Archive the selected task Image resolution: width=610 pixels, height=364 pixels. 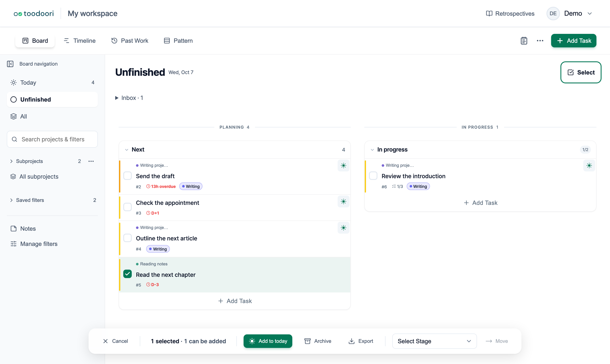click(318, 341)
